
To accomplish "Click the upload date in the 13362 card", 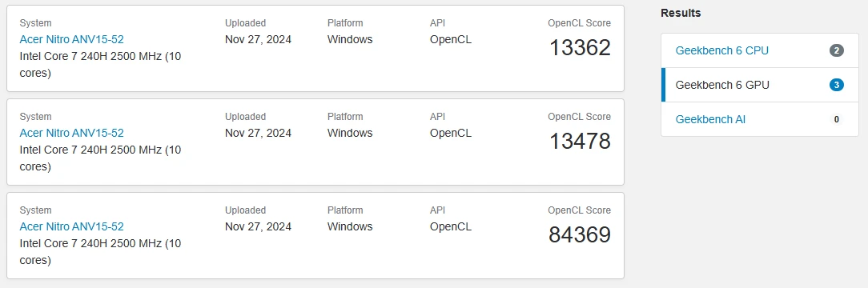I will [258, 39].
